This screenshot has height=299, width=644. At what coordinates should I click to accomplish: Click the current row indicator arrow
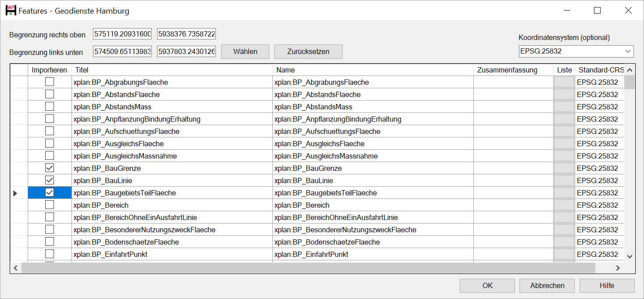click(x=16, y=193)
